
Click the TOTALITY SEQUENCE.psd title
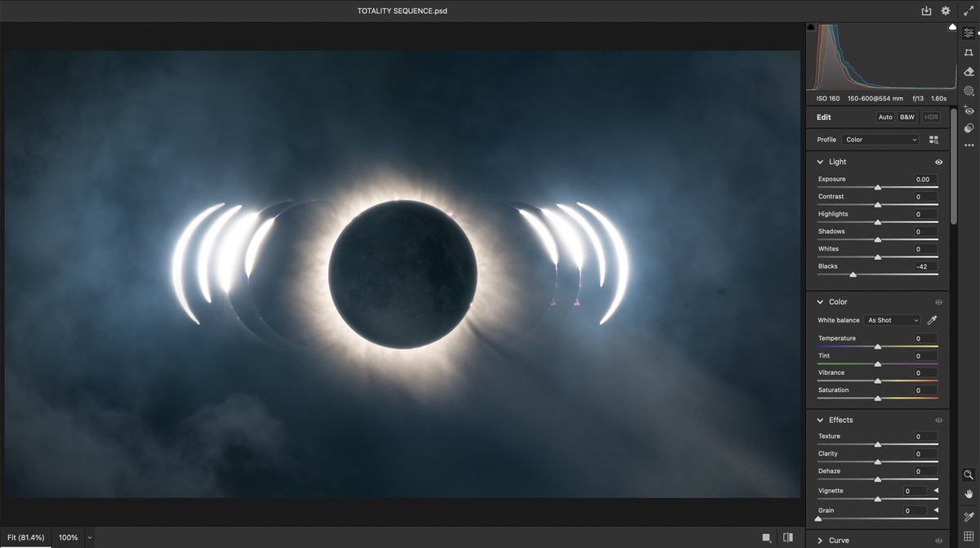tap(403, 11)
